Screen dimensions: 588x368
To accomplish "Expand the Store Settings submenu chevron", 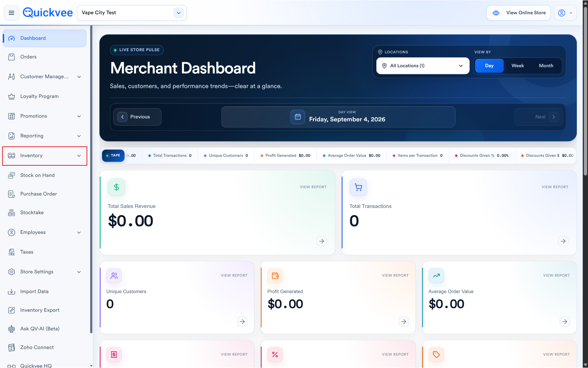I will pos(79,272).
